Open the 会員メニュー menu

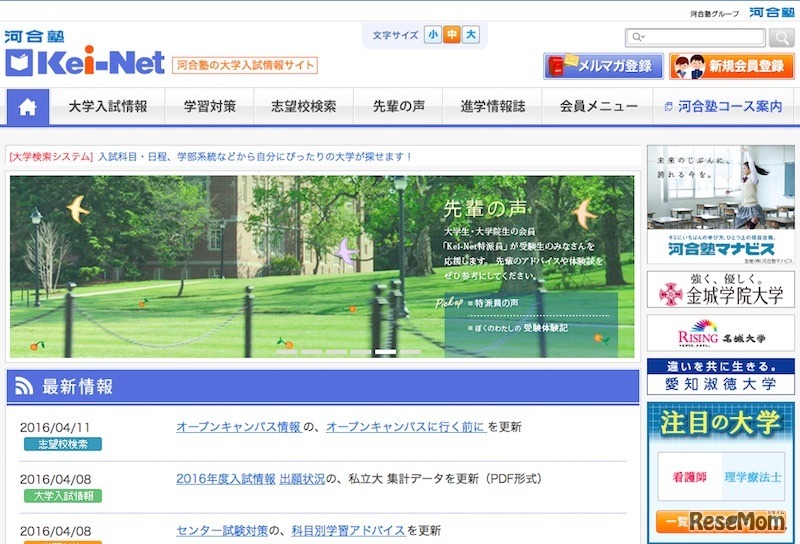coord(598,107)
